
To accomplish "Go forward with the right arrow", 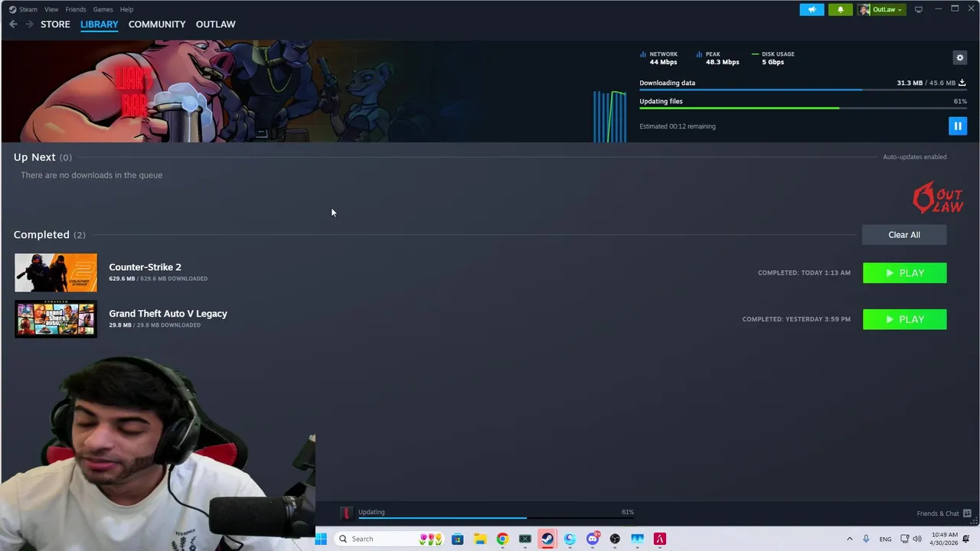I will pyautogui.click(x=30, y=24).
